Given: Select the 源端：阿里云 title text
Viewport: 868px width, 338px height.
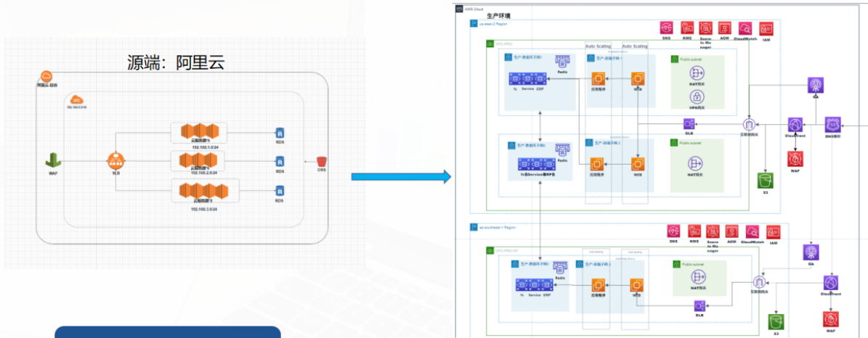Looking at the screenshot, I should (176, 62).
